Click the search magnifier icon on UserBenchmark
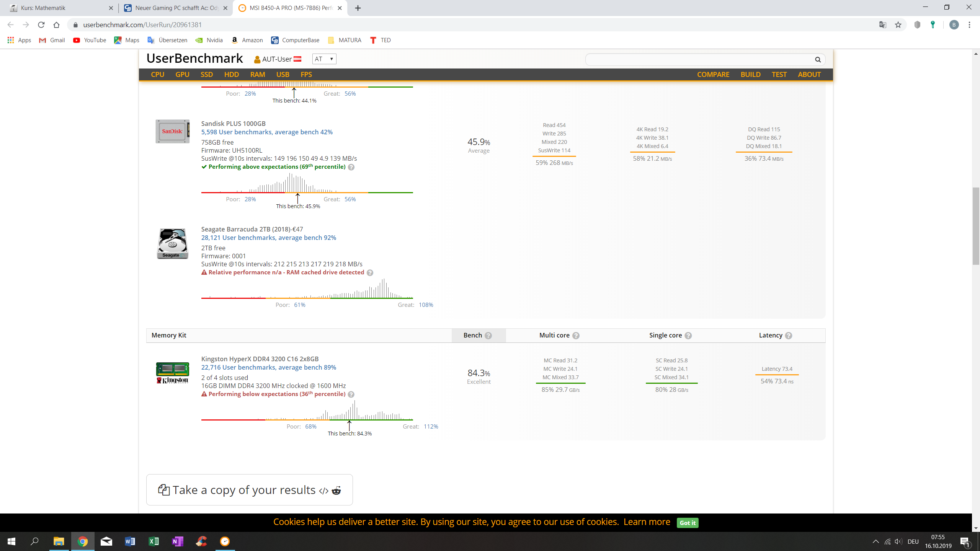The height and width of the screenshot is (551, 980). [818, 59]
